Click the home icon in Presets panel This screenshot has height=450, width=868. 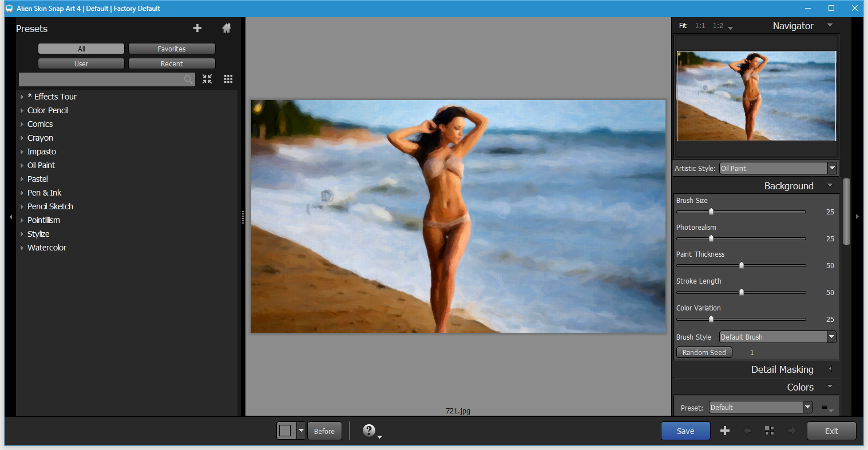point(227,28)
